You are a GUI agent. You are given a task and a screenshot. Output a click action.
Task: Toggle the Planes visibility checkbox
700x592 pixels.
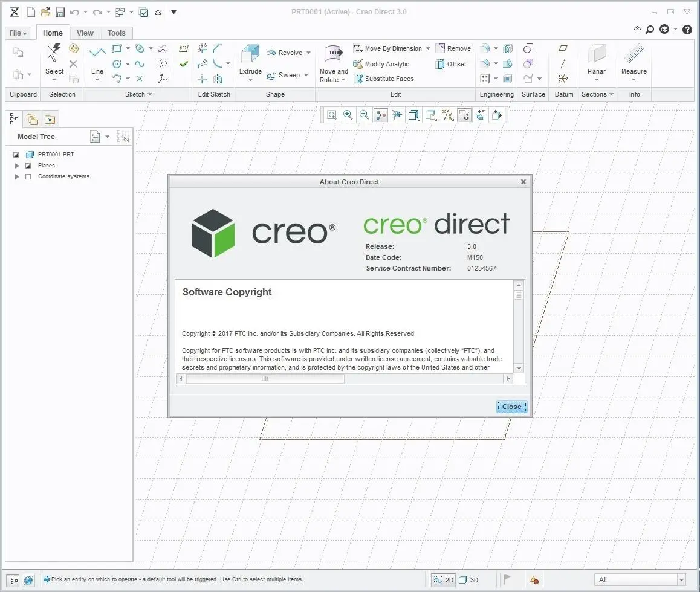(x=28, y=166)
